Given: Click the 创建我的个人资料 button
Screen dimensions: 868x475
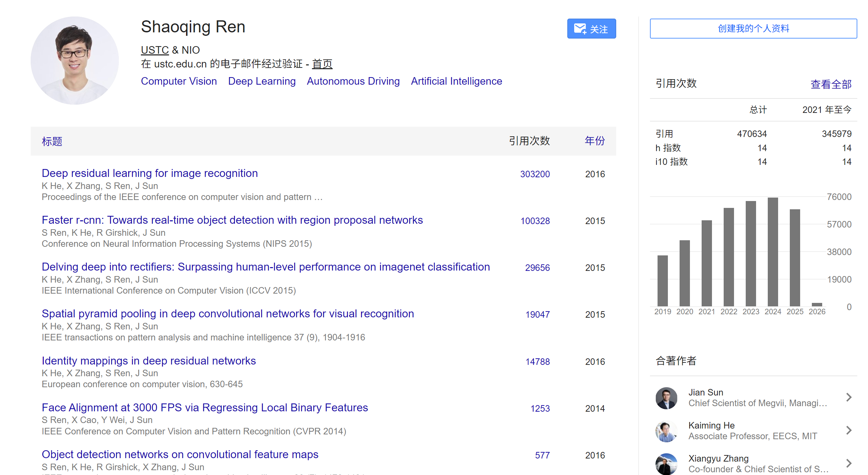Looking at the screenshot, I should (x=753, y=29).
